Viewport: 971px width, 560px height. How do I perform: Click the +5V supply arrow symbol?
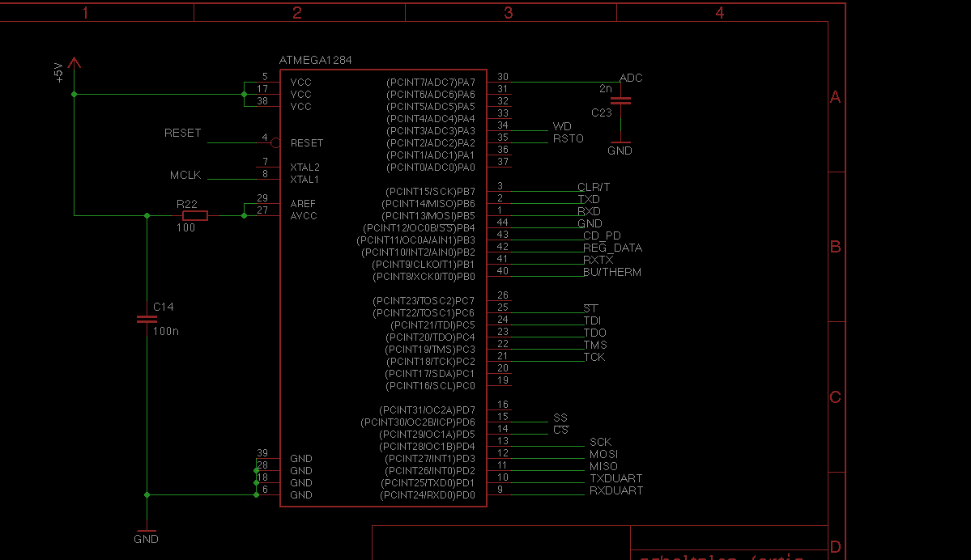[x=75, y=62]
